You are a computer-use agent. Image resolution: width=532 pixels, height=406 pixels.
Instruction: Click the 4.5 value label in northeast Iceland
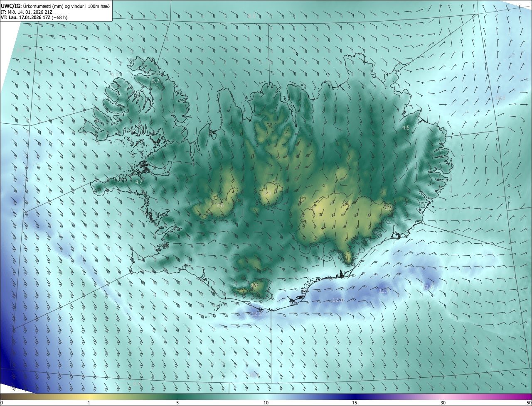coord(406,128)
